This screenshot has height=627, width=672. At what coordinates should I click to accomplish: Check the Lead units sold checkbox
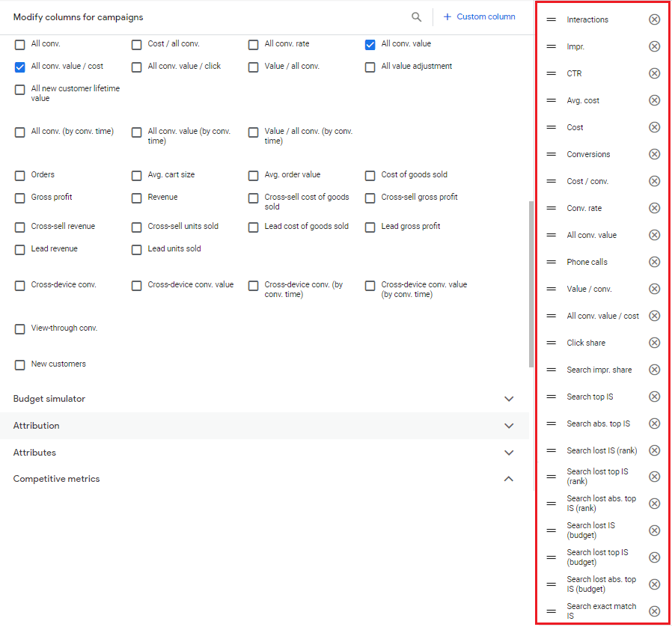[x=136, y=249]
